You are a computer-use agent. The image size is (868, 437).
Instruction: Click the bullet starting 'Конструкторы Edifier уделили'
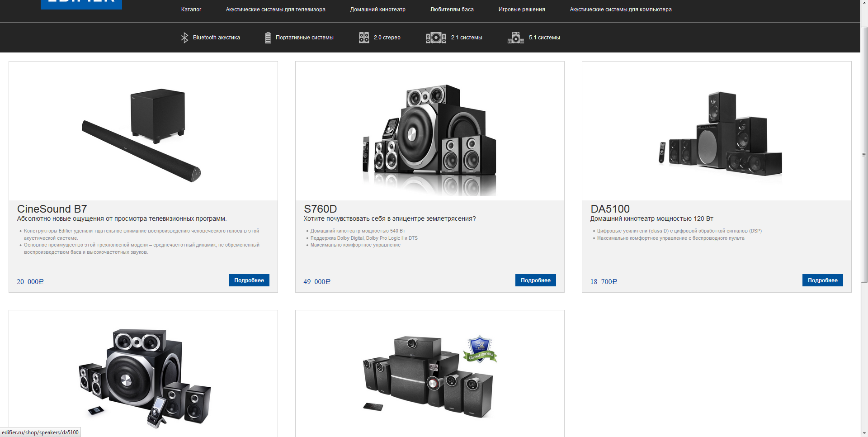[142, 234]
